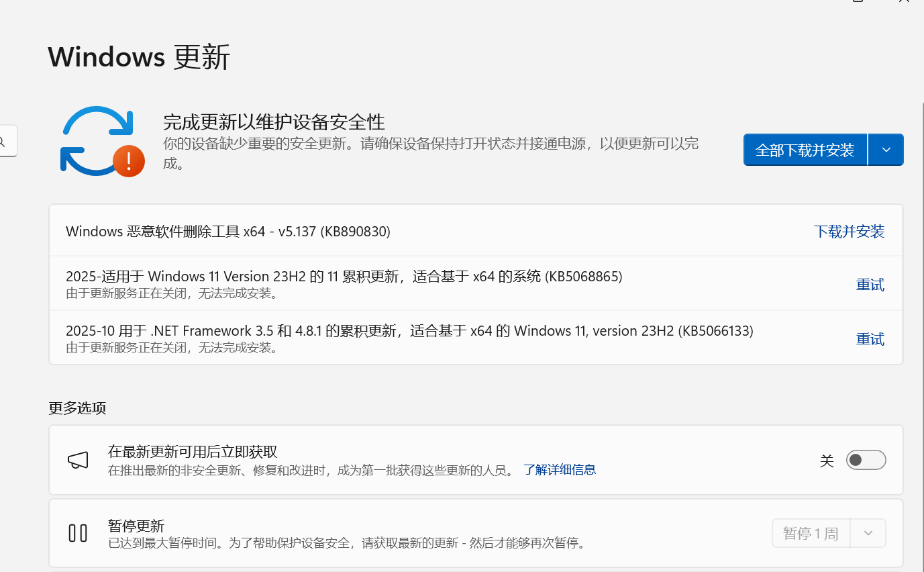Click error text under KB5068865 update
924x572 pixels.
[172, 293]
